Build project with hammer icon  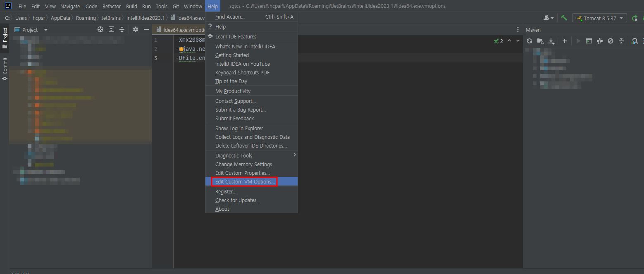click(564, 18)
